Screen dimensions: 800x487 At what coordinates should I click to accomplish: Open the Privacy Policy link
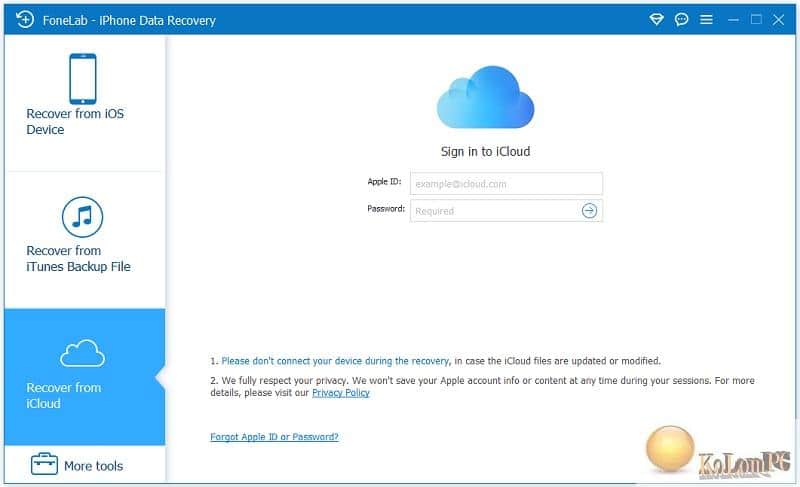click(341, 393)
